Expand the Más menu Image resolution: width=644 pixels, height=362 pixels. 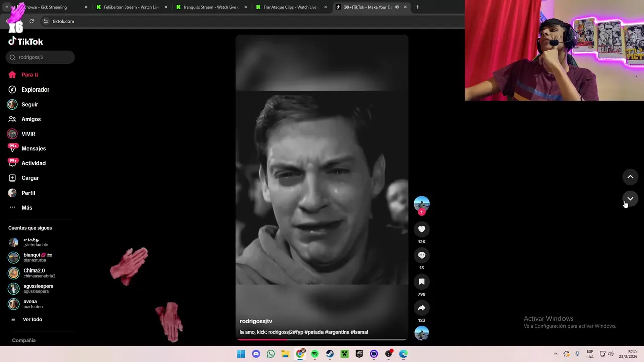point(21,208)
